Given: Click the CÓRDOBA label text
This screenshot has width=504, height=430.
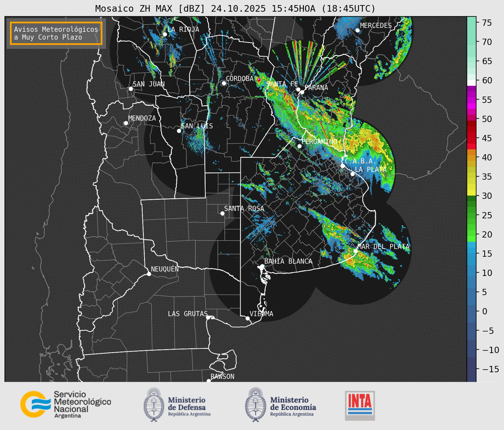Looking at the screenshot, I should (240, 78).
